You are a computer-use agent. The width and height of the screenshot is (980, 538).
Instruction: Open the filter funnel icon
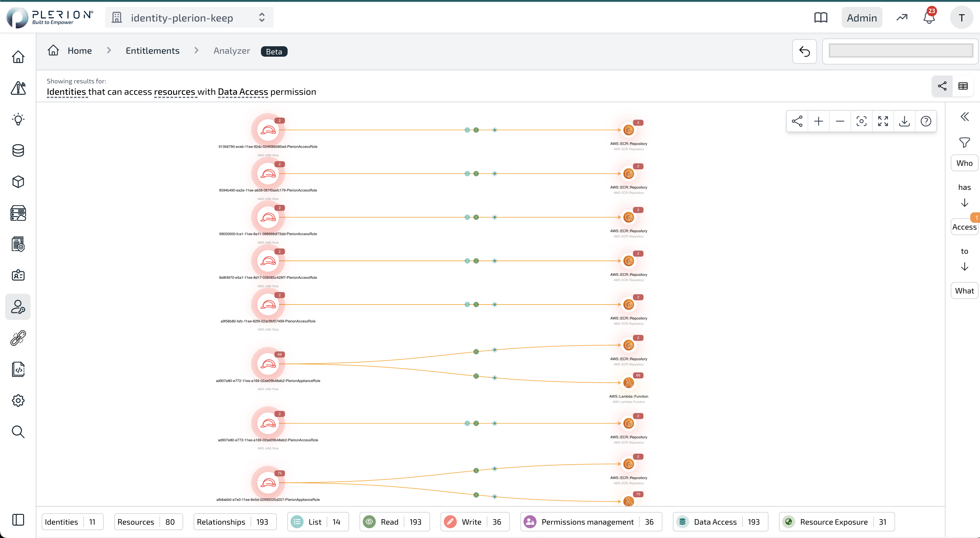(x=964, y=142)
